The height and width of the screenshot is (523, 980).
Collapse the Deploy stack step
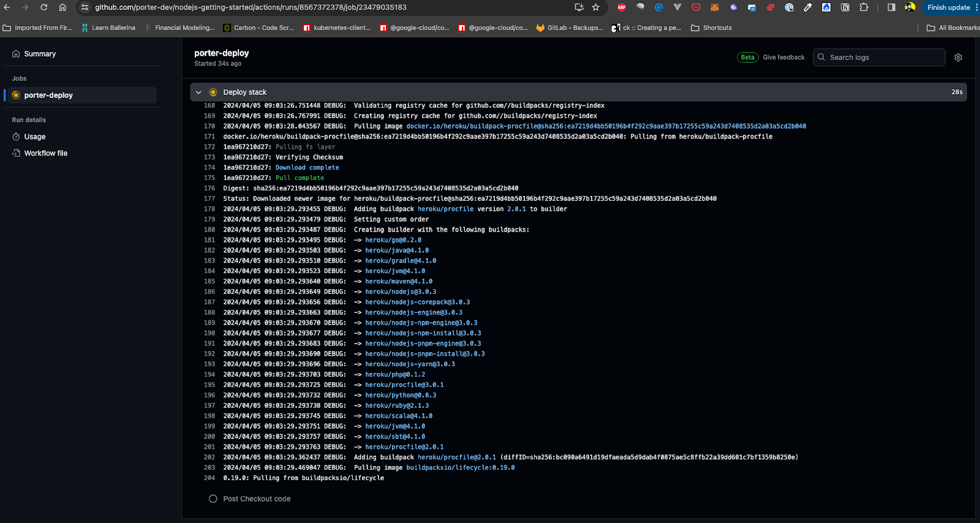(x=198, y=92)
